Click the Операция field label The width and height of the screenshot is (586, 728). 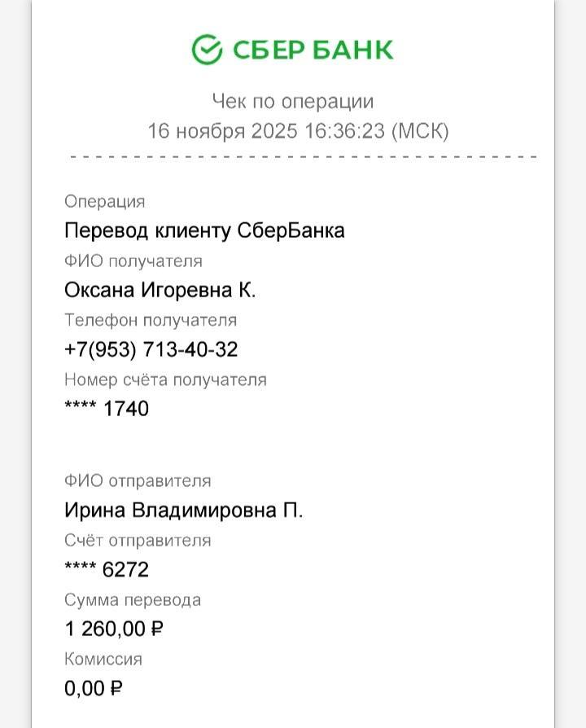pos(104,202)
